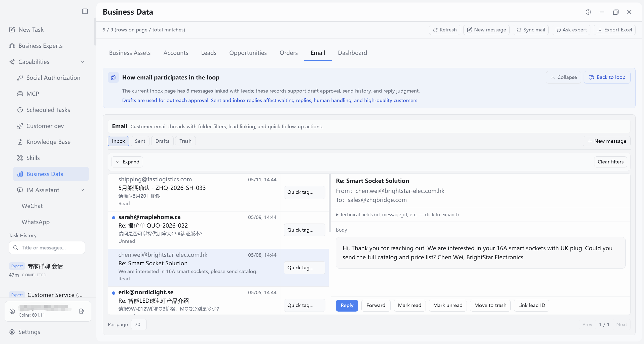Image resolution: width=644 pixels, height=344 pixels.
Task: Select the Sent folder tab
Action: pyautogui.click(x=140, y=141)
